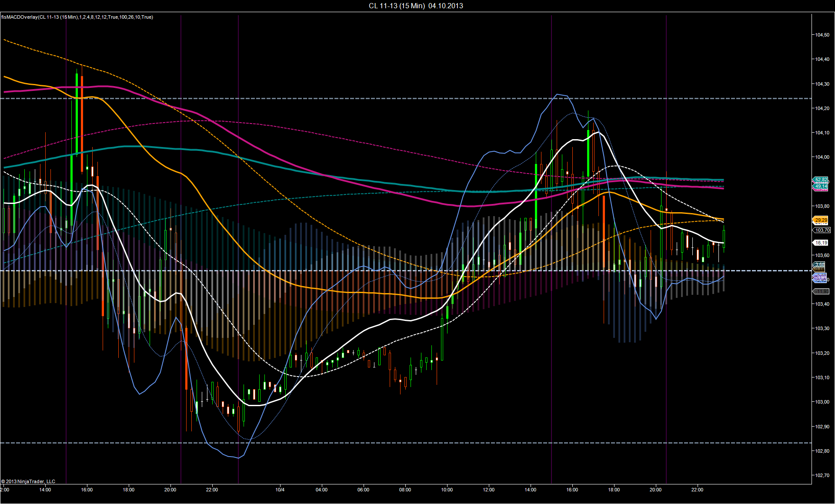Click the white 16,19 price marker
This screenshot has height=504, width=835.
point(821,243)
